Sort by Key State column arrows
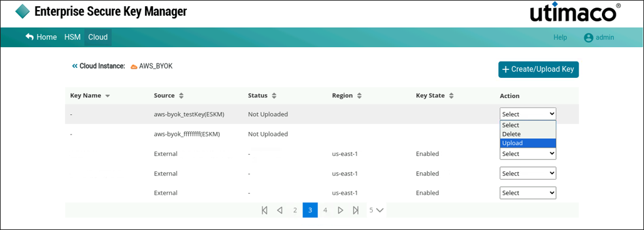Screen dimensions: 644x230 point(451,96)
